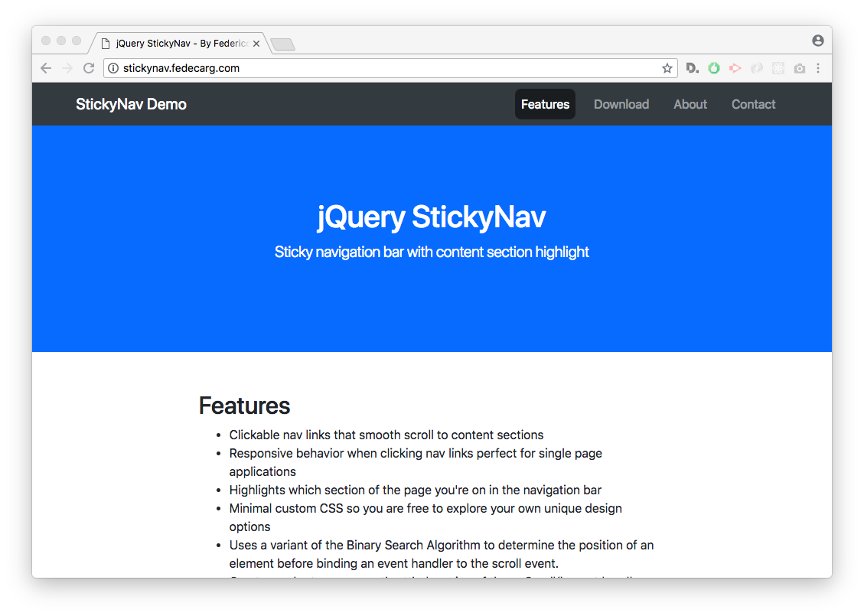
Task: Click 'Uses a variant of the Binary Search' bullet
Action: [x=442, y=554]
